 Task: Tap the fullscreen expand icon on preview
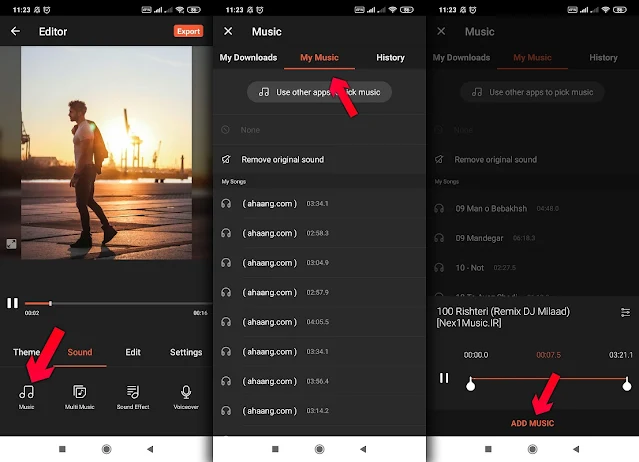[11, 244]
